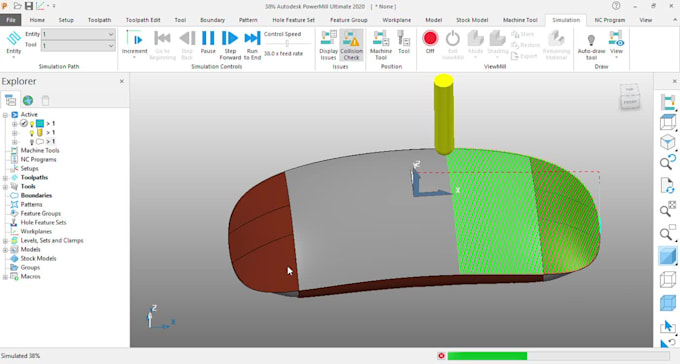The image size is (680, 364).
Task: Open the Workplane tab
Action: (396, 20)
